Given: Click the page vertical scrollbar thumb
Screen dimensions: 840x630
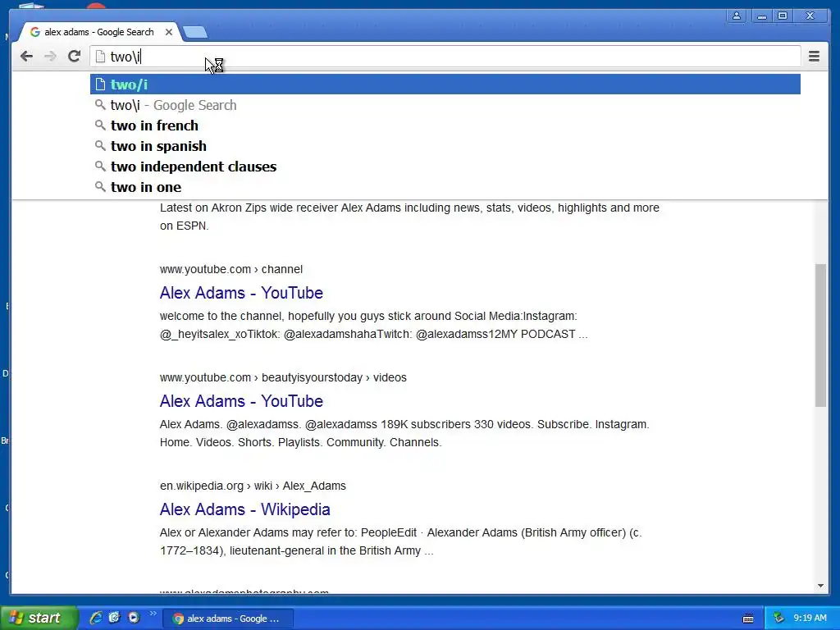Looking at the screenshot, I should (820, 335).
